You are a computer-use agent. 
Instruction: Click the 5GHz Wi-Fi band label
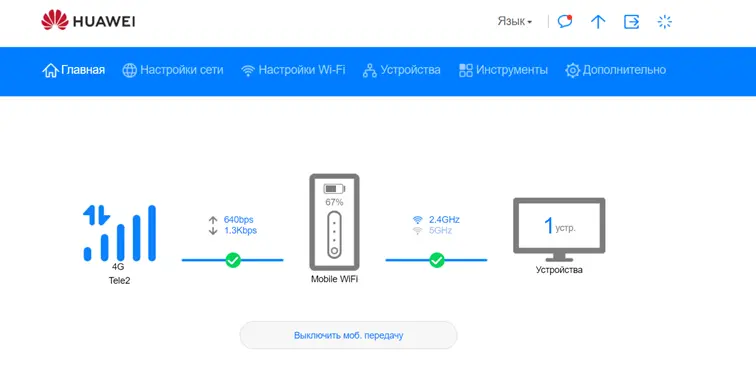440,231
